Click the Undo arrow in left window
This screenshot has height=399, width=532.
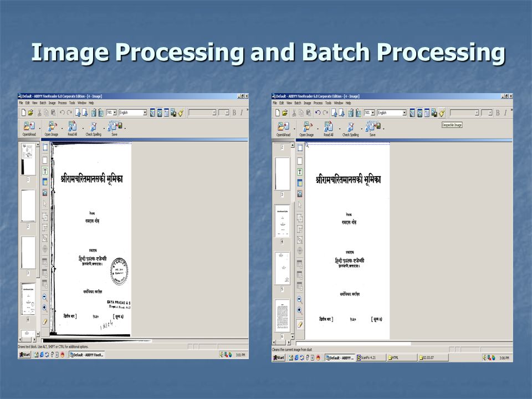click(62, 112)
